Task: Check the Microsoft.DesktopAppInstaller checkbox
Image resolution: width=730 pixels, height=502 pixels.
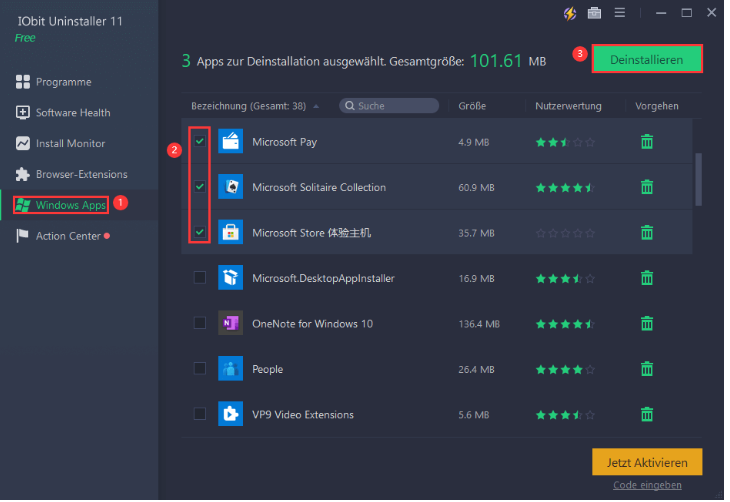Action: pos(200,278)
